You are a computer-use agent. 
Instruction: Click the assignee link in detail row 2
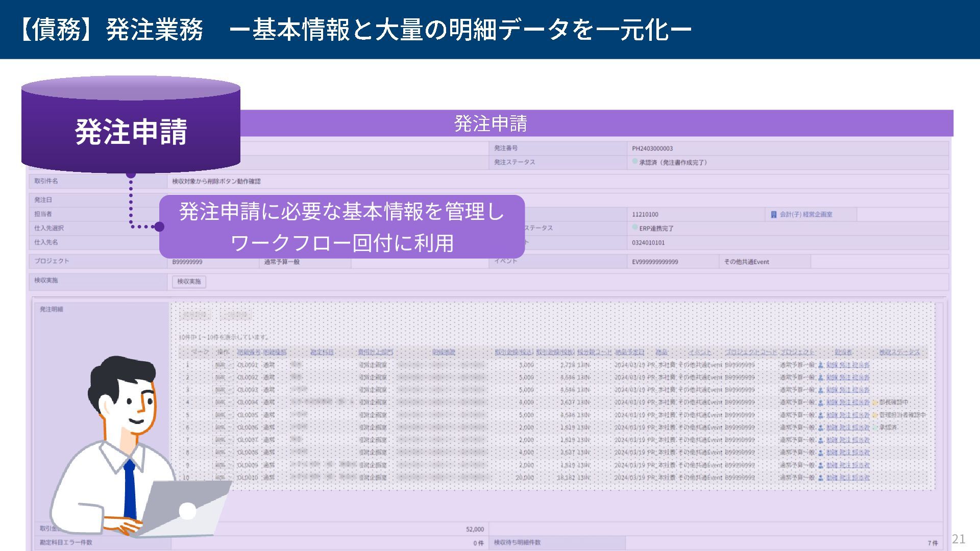[x=848, y=378]
